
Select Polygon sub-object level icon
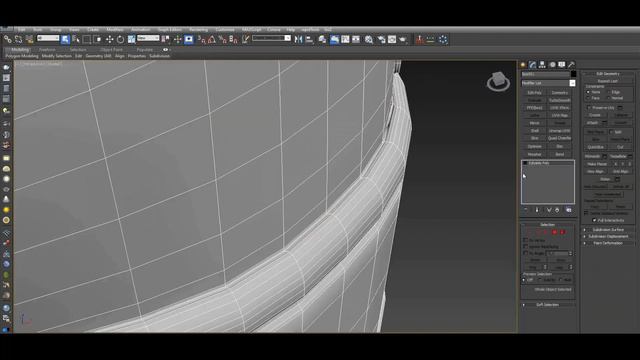point(554,232)
